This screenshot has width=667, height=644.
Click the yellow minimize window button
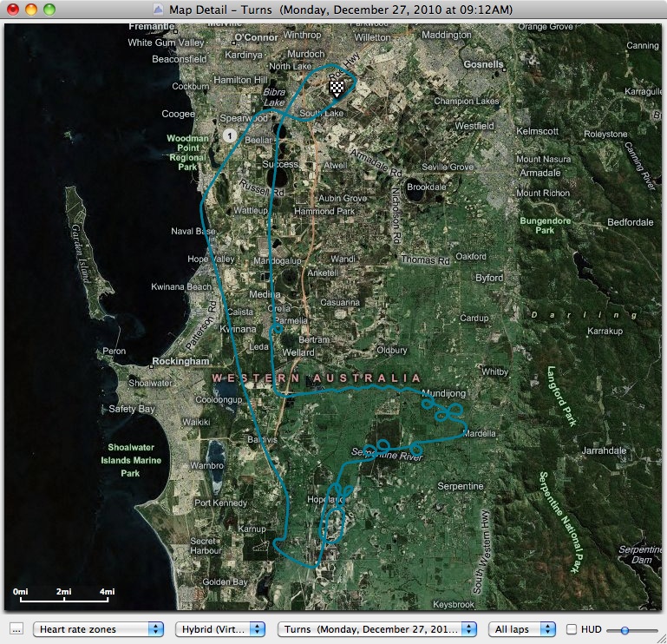[30, 10]
